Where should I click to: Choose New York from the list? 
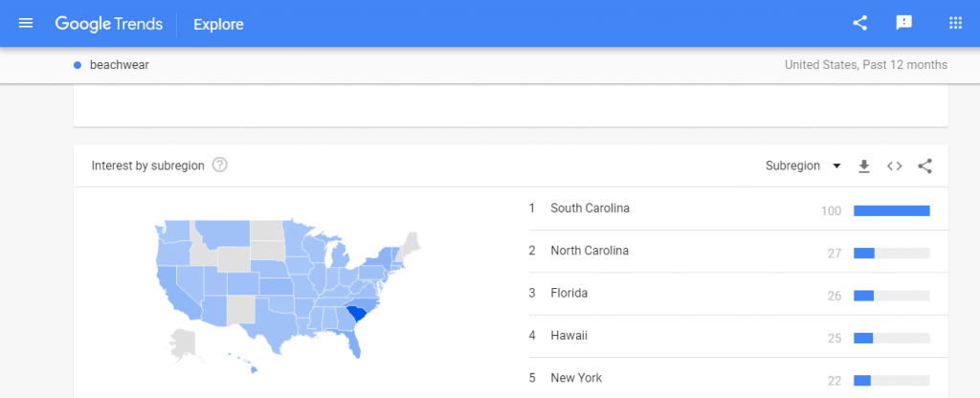[x=576, y=378]
